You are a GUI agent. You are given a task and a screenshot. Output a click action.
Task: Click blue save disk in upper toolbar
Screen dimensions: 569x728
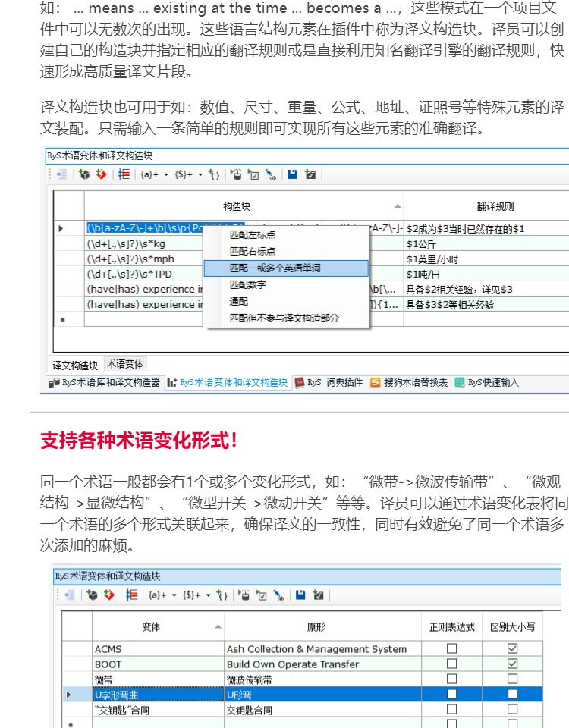(292, 174)
